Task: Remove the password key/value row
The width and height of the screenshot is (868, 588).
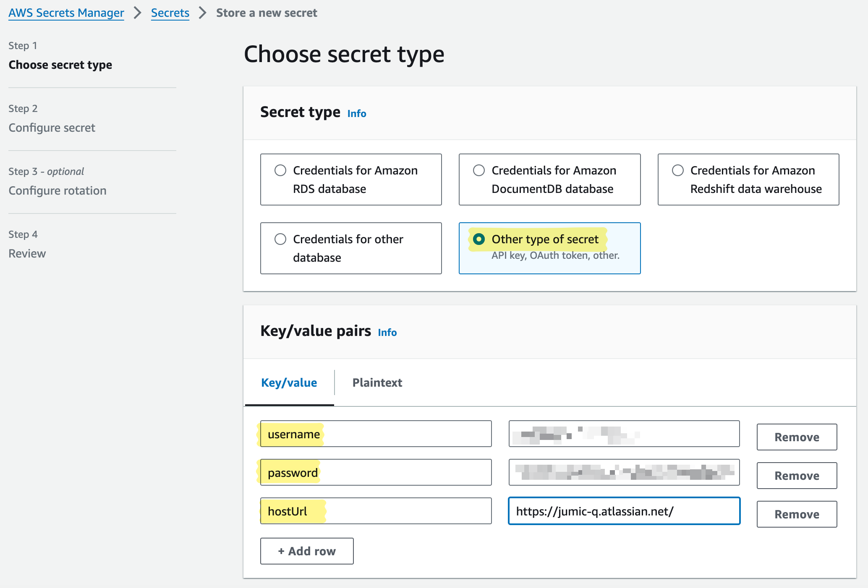Action: 796,476
